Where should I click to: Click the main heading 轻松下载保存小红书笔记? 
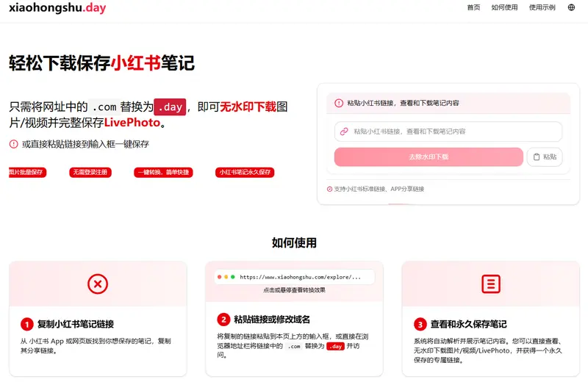point(101,63)
